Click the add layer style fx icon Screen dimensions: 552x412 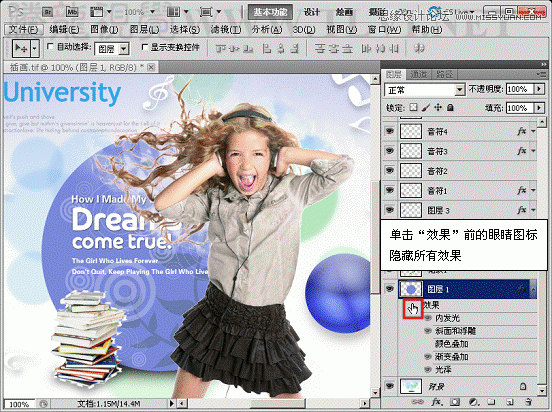tap(437, 402)
